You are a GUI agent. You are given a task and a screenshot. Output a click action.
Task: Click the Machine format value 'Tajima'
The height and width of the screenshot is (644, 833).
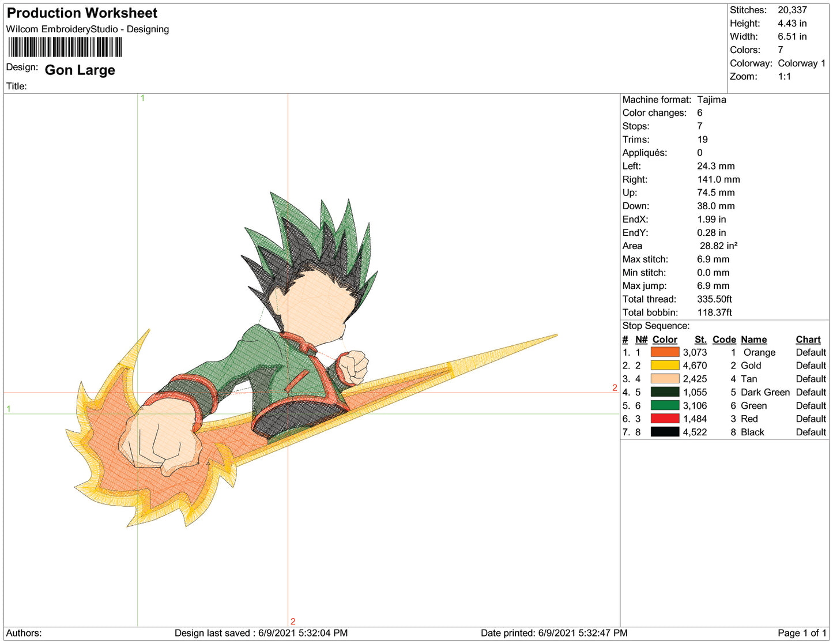pos(711,100)
